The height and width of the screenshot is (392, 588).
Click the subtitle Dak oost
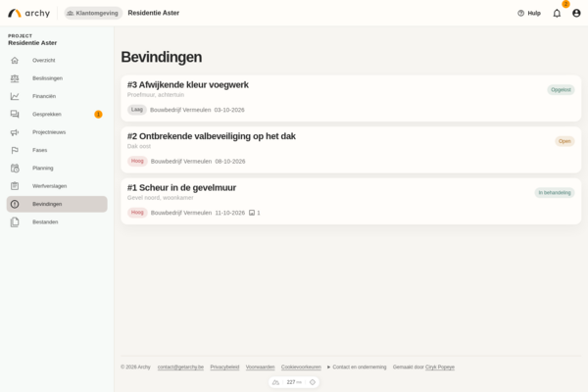(x=139, y=146)
